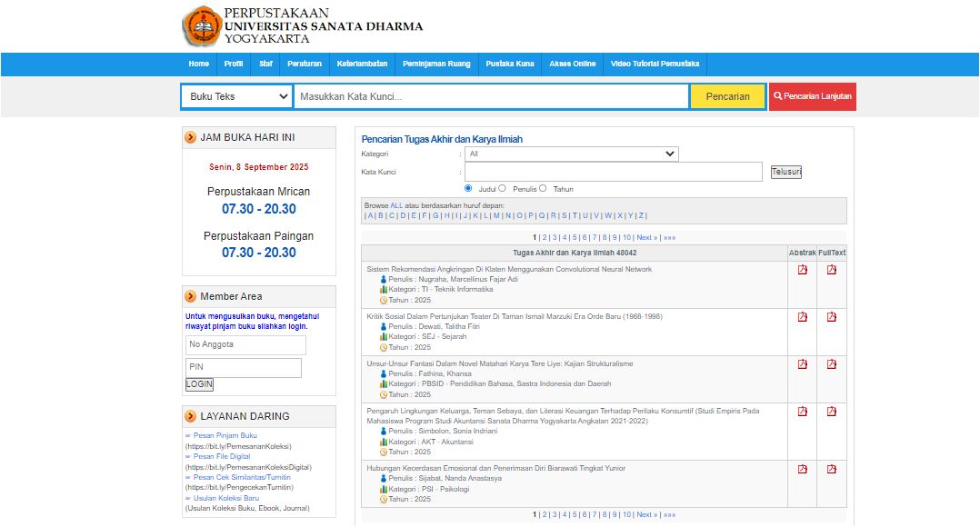Select the Tahun radio button
The height and width of the screenshot is (527, 980).
click(543, 189)
